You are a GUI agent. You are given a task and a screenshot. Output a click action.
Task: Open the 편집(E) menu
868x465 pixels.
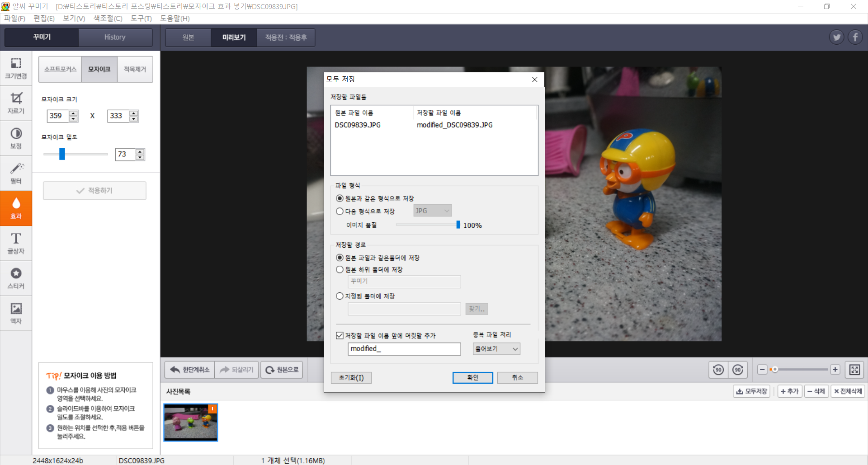click(x=44, y=19)
